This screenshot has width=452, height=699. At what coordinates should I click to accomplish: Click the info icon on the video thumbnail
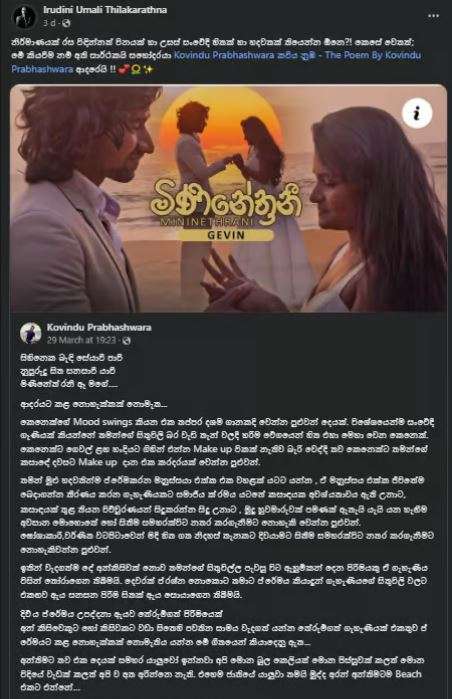click(x=417, y=113)
